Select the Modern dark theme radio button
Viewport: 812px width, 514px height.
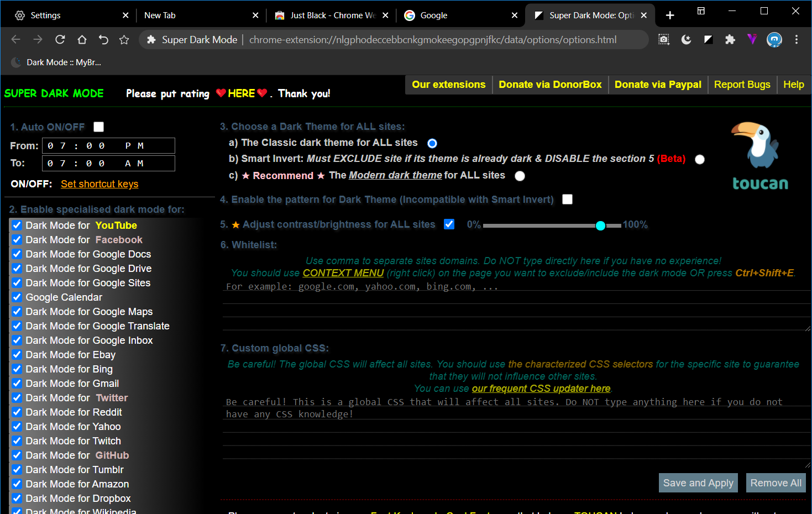(x=520, y=176)
